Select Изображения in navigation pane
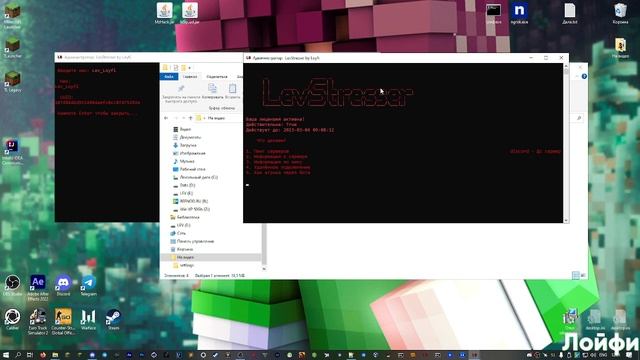640x360 pixels. 193,153
